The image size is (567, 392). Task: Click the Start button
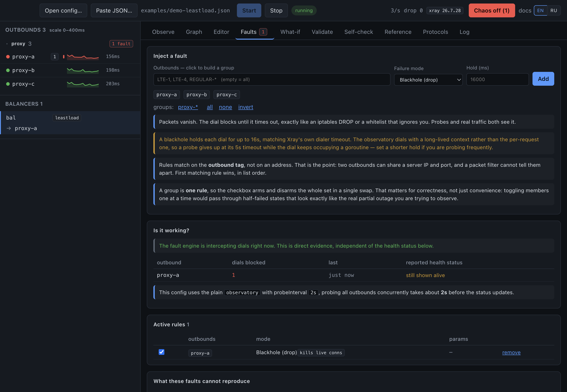click(x=249, y=11)
